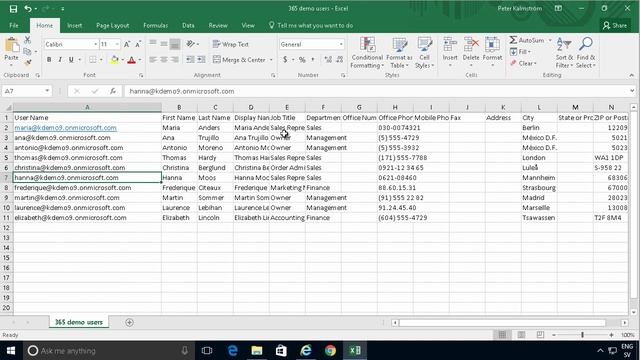The height and width of the screenshot is (360, 640).
Task: Click the zoom slider handle
Action: point(582,335)
